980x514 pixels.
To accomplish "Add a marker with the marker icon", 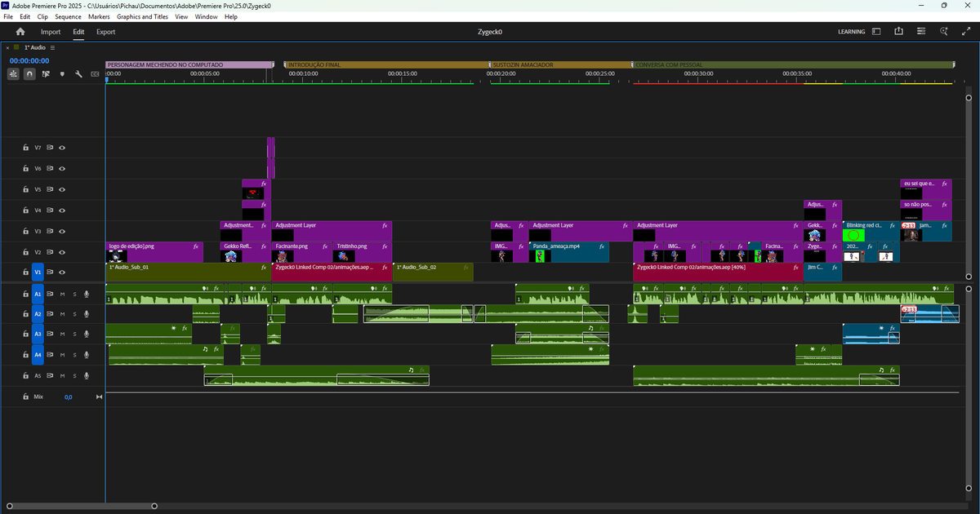I will [x=62, y=73].
